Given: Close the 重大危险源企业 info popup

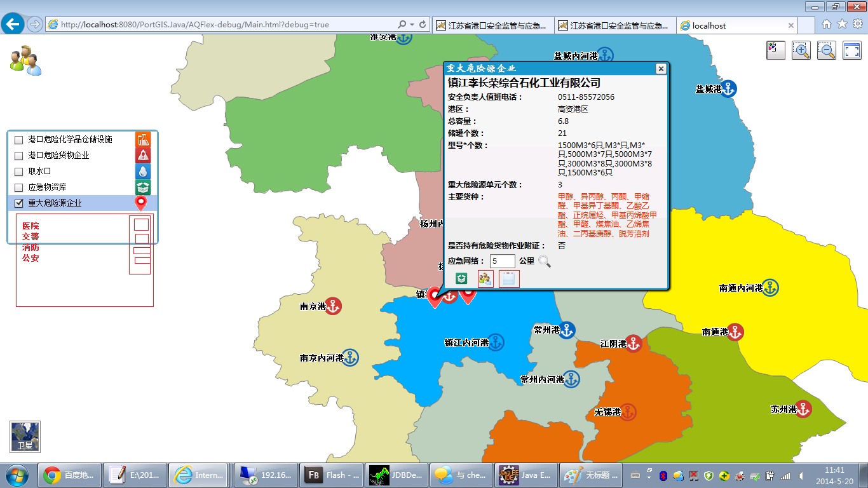Looking at the screenshot, I should coord(661,69).
